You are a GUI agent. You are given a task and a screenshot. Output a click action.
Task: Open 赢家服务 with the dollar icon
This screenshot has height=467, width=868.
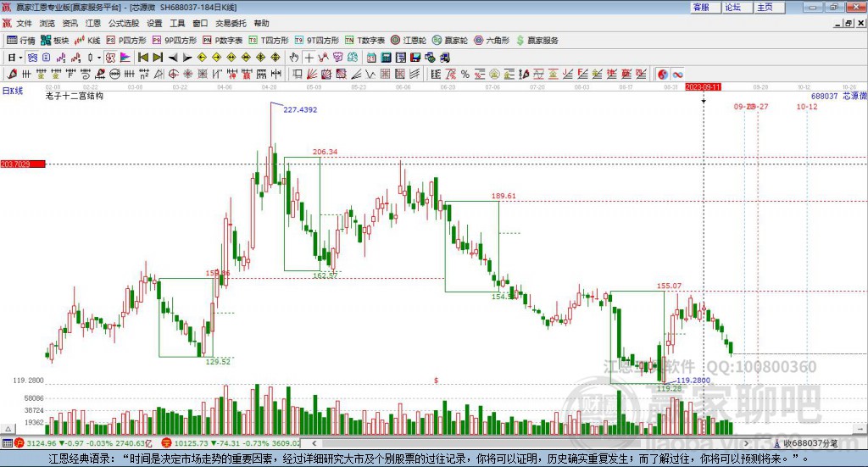click(x=537, y=41)
